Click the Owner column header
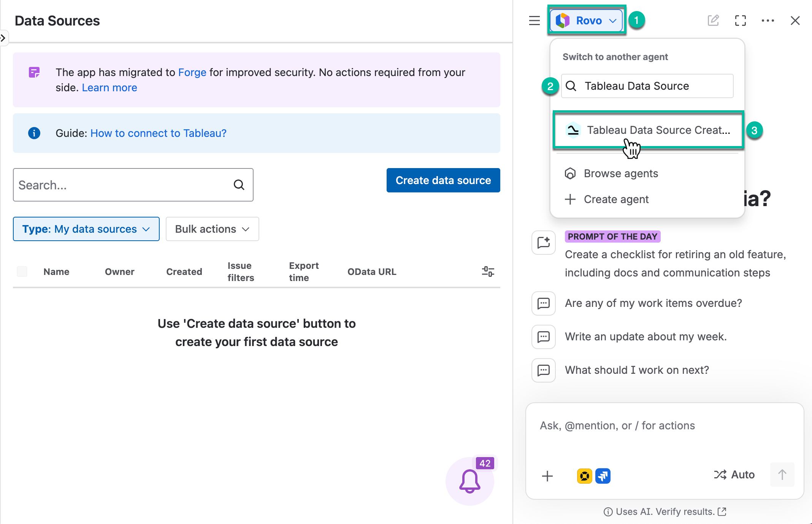 120,272
